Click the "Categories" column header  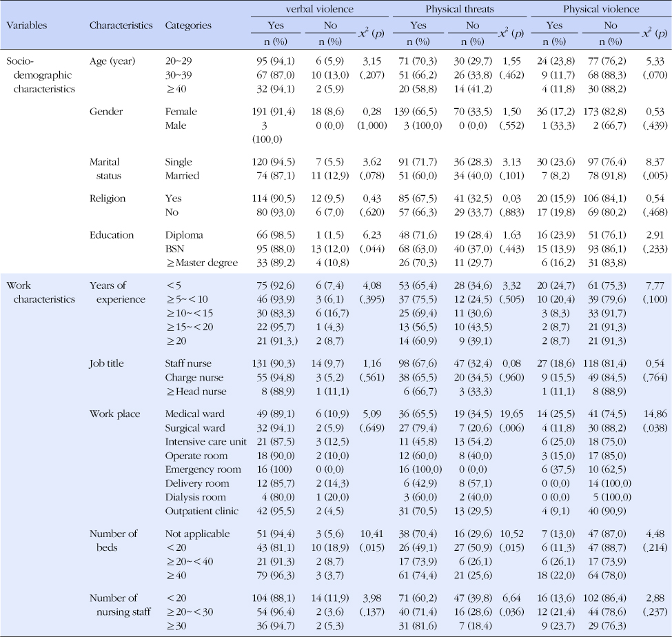(x=188, y=26)
